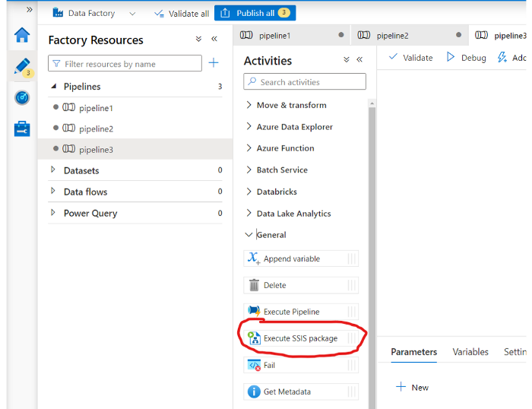Click the Publish all button
The image size is (532, 409).
point(255,13)
